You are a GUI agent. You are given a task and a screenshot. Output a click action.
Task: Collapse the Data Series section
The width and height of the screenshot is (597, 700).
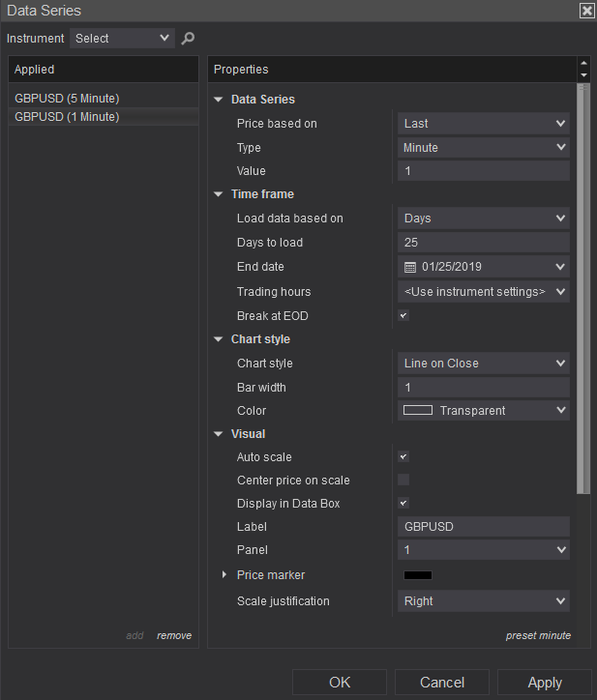219,100
